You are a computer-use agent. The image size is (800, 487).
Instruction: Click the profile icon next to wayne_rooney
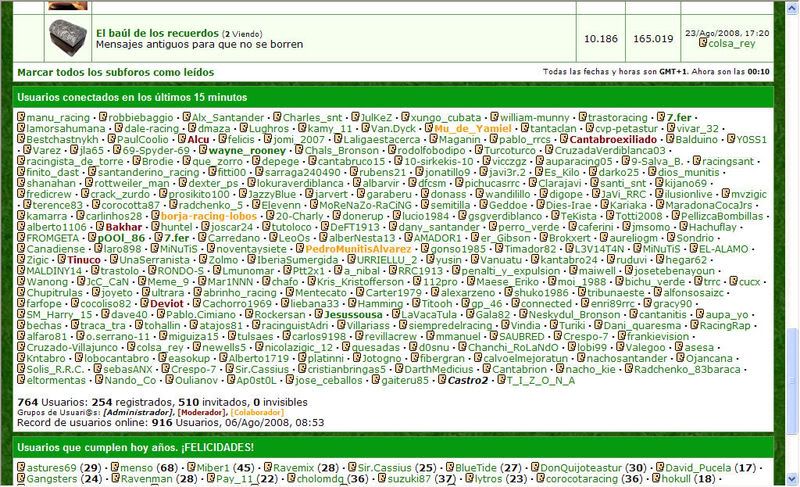(x=203, y=150)
